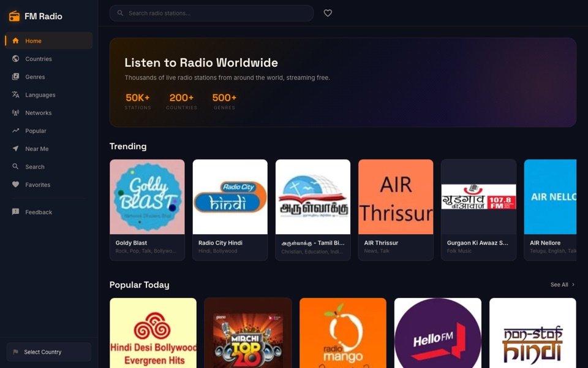Open the Radio Mango station card
Screen dimensions: 588x368
click(343, 332)
